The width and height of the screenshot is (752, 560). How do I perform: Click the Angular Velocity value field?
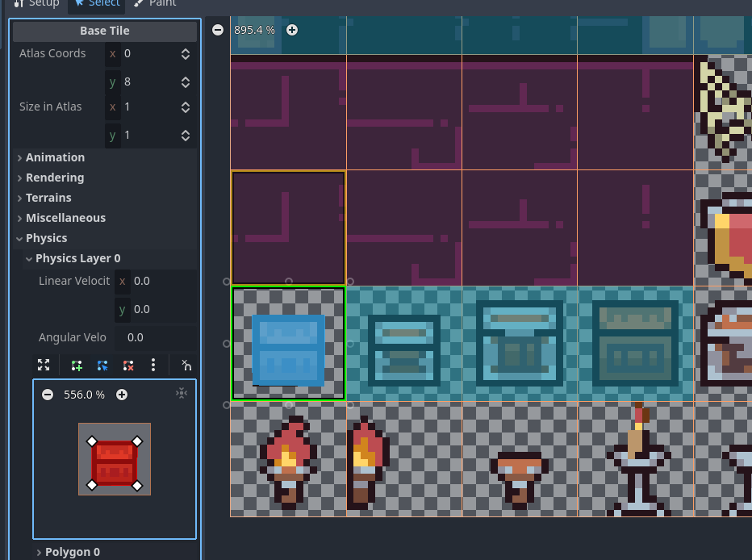coord(156,337)
